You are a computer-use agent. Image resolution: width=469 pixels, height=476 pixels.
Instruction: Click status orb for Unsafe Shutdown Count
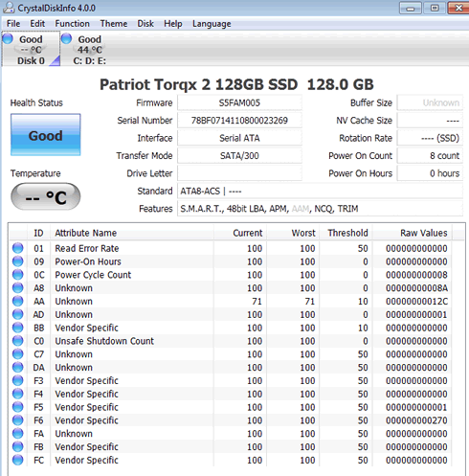coord(18,341)
